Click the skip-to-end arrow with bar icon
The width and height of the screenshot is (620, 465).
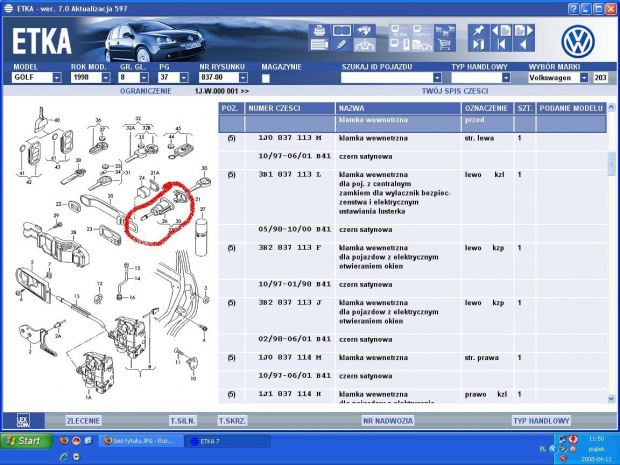478,45
